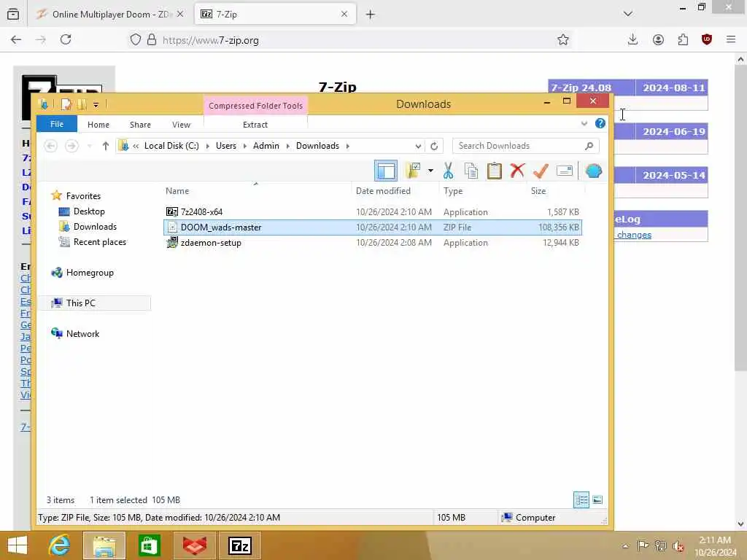Click Local Disk (C:) in the address path
Viewport: 747px width, 560px height.
171,146
